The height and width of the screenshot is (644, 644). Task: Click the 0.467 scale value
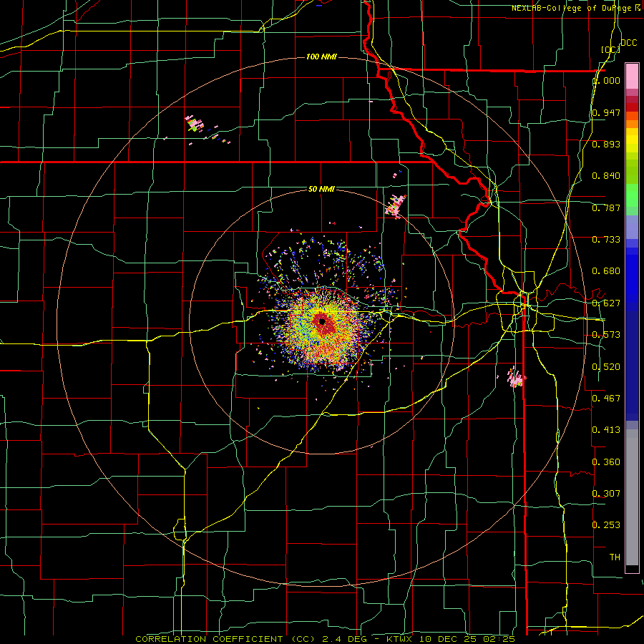click(x=606, y=398)
